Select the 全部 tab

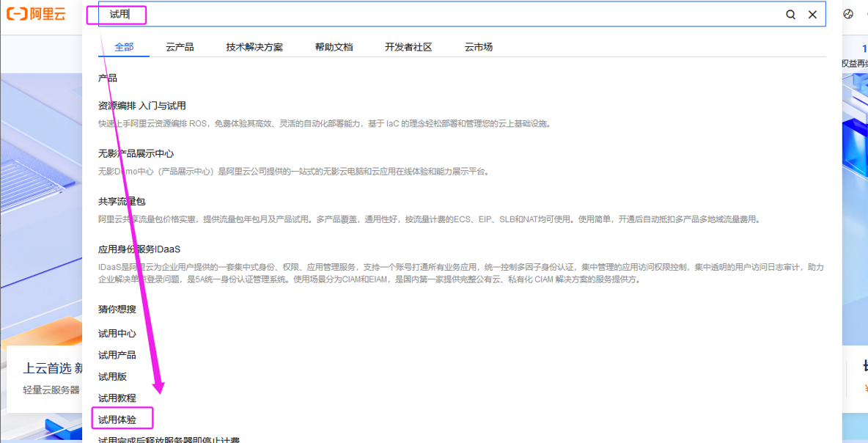point(124,46)
